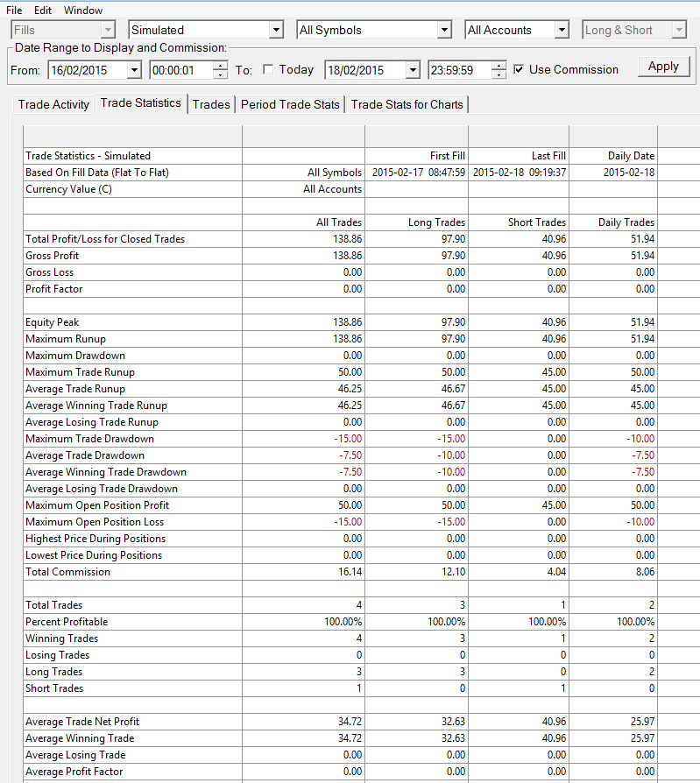Expand the All Symbols dropdown
The width and height of the screenshot is (700, 783).
(444, 30)
